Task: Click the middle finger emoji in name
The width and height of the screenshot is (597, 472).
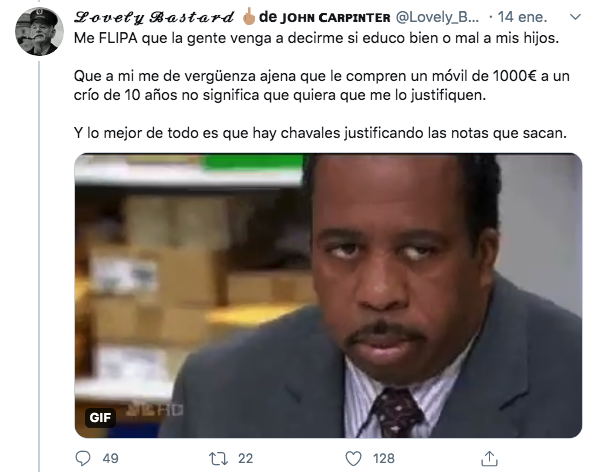Action: click(249, 16)
